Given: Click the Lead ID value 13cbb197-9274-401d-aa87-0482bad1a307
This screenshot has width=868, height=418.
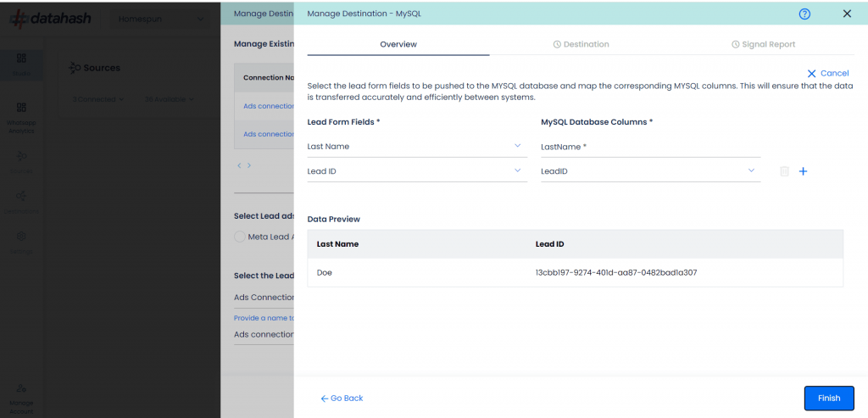Looking at the screenshot, I should click(x=616, y=272).
